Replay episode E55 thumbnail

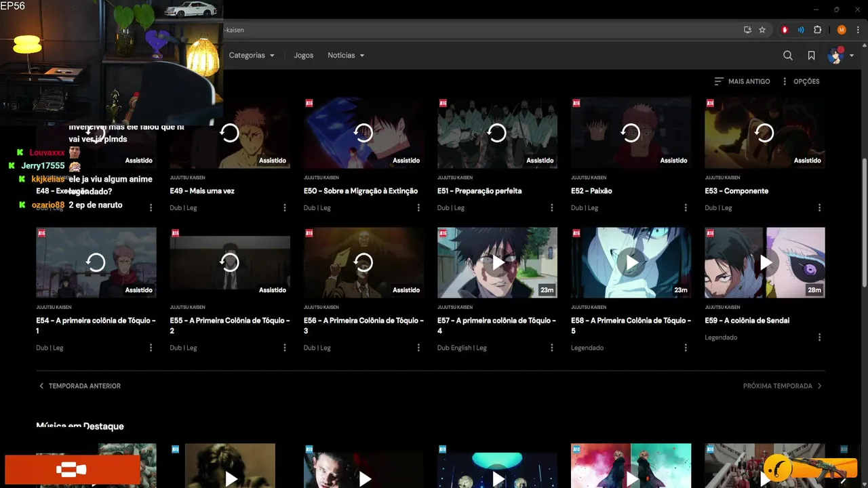pyautogui.click(x=230, y=262)
